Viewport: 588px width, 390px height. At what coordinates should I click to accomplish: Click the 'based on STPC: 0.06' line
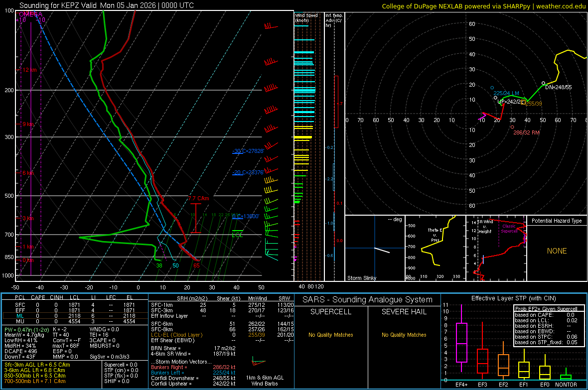pyautogui.click(x=546, y=337)
